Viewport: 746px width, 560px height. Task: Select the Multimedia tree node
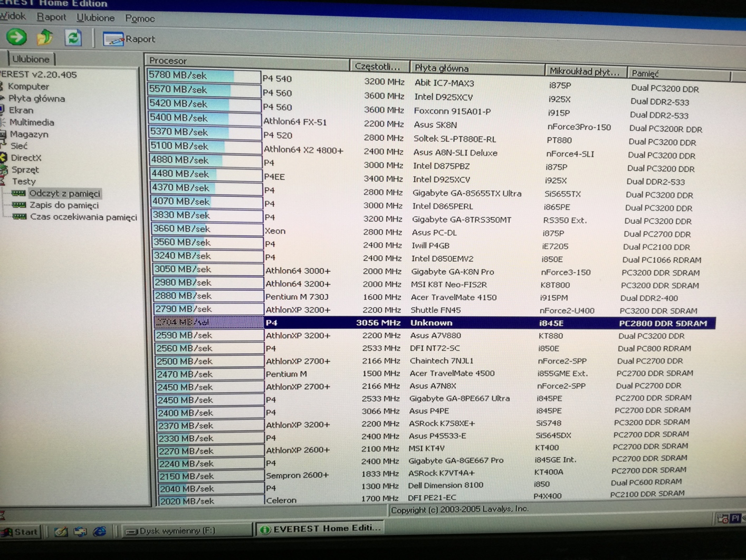(x=31, y=122)
